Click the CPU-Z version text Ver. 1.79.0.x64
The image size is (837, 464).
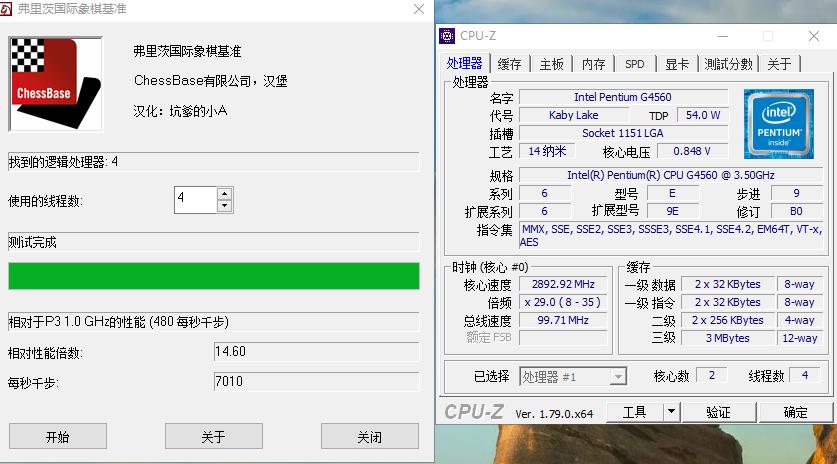coord(554,414)
